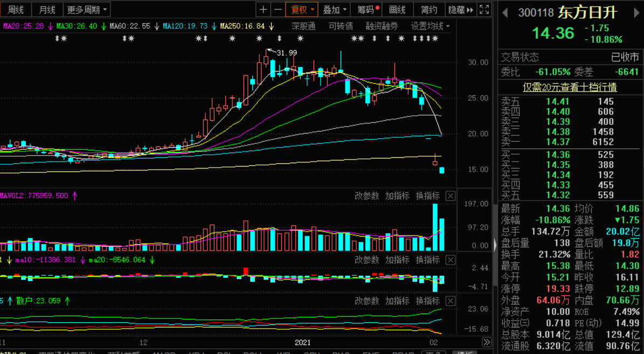Switch to 简约 simple mode
Screen dimensions: 644x354
pyautogui.click(x=429, y=10)
